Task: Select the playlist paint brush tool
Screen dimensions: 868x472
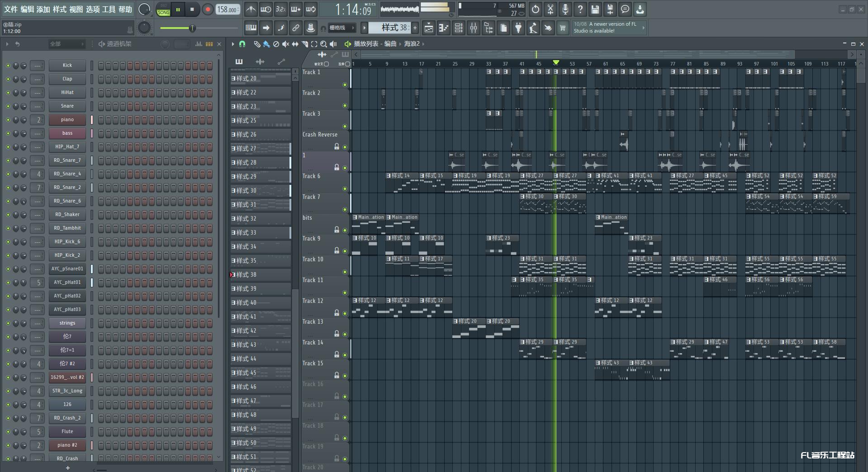Action: (x=266, y=44)
